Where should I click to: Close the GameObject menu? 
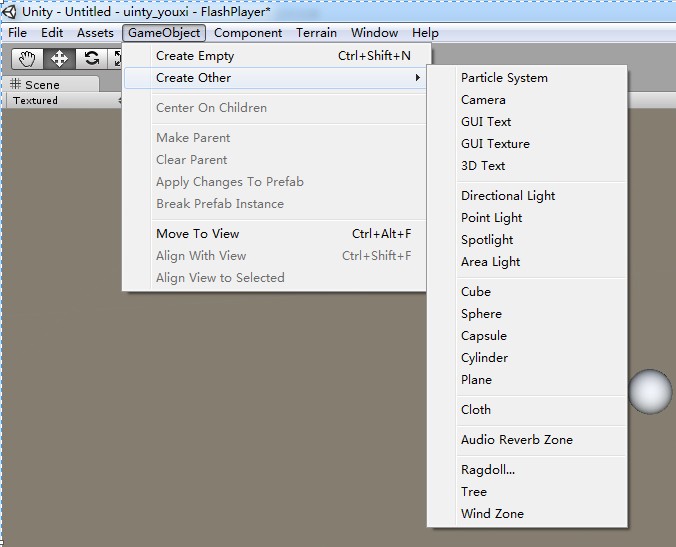(x=164, y=33)
